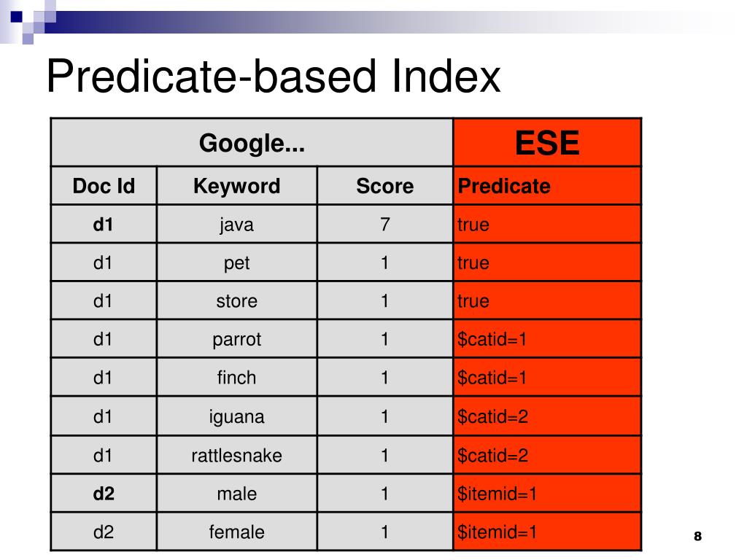
Task: Click the Predicate column header
Action: pos(547,186)
